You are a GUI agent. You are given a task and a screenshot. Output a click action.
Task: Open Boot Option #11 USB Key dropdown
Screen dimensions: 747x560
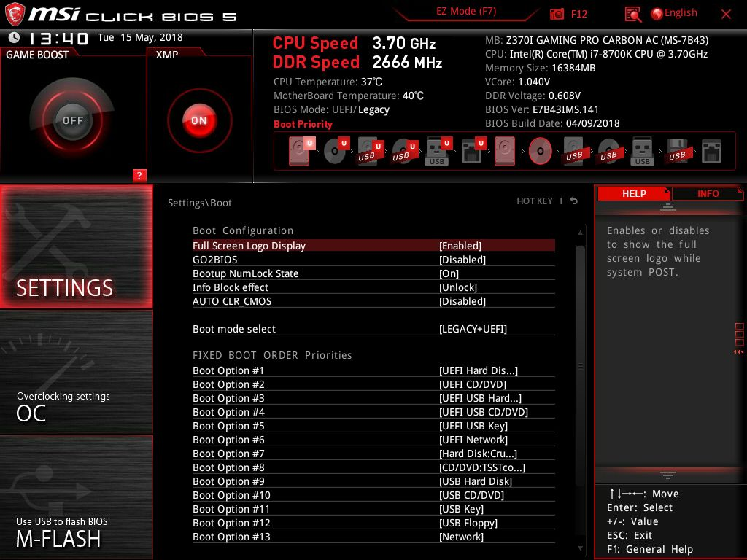[373, 508]
